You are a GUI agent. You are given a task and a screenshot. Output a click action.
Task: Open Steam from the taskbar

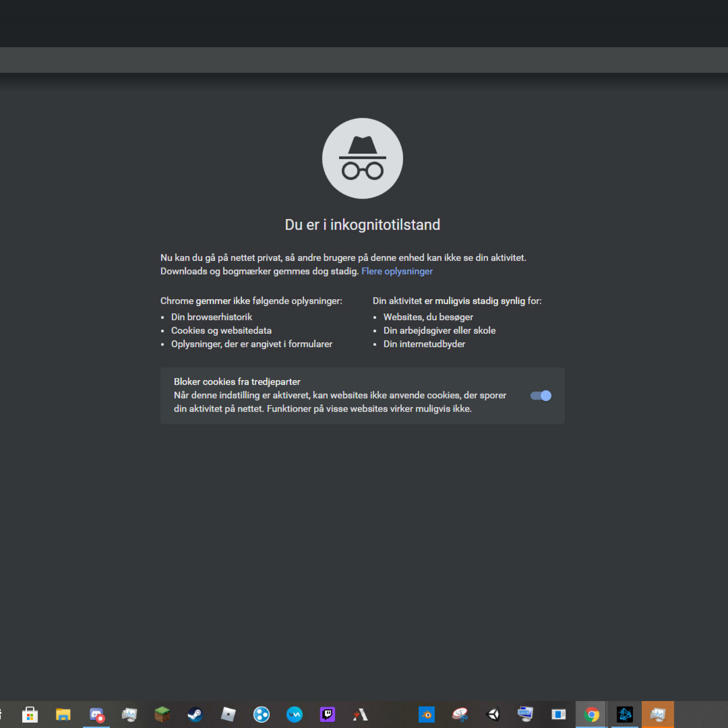[x=195, y=714]
